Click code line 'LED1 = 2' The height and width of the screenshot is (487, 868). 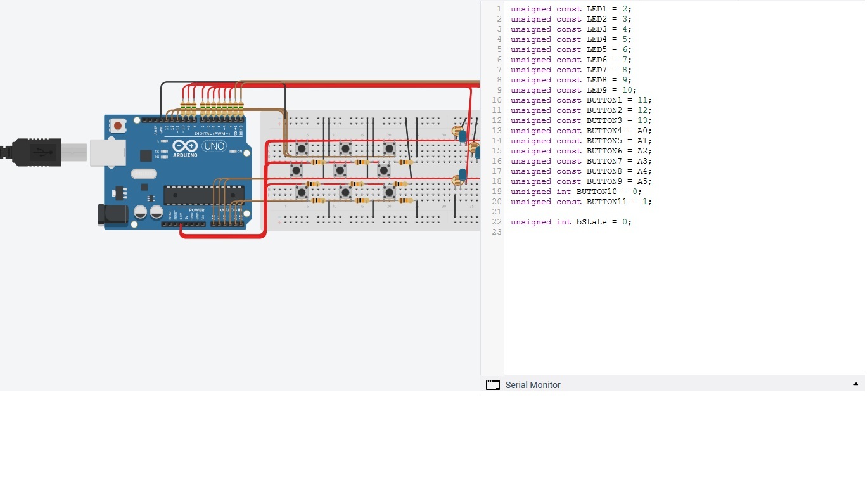coord(571,9)
